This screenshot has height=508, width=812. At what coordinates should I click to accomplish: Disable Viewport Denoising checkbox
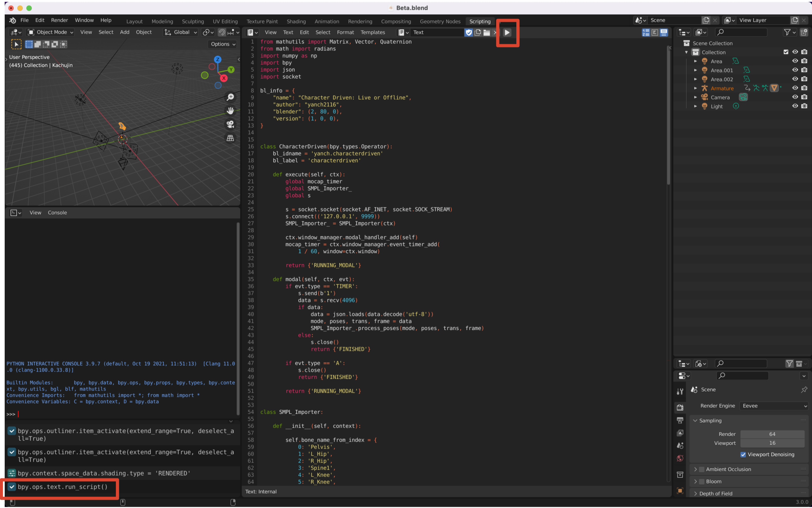point(743,454)
